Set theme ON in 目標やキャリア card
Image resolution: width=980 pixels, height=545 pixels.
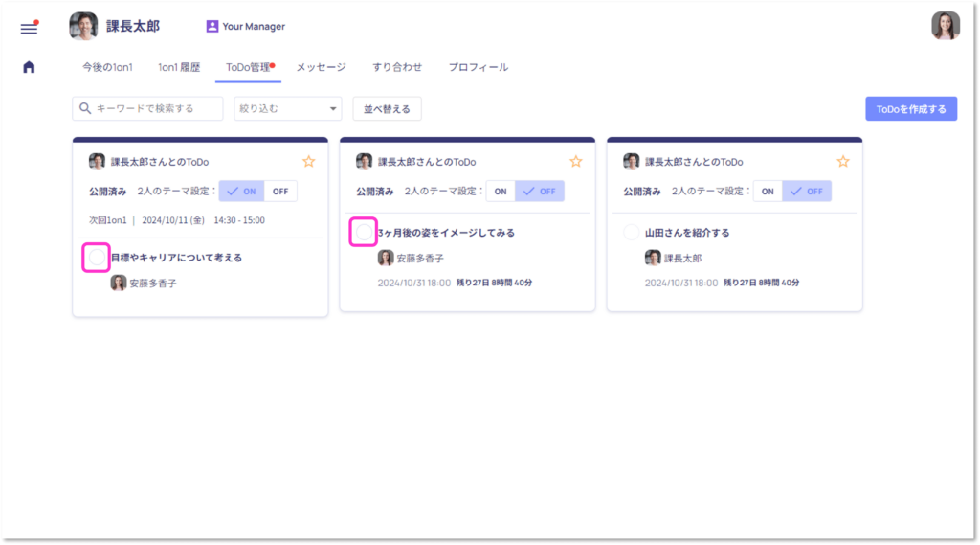point(242,192)
